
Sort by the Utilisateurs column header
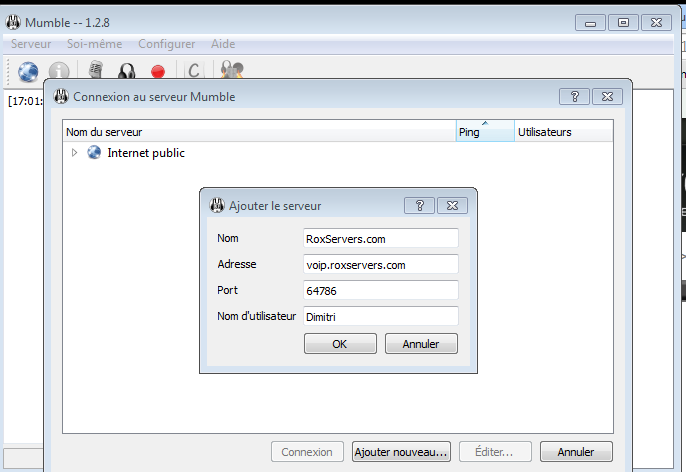pyautogui.click(x=564, y=131)
